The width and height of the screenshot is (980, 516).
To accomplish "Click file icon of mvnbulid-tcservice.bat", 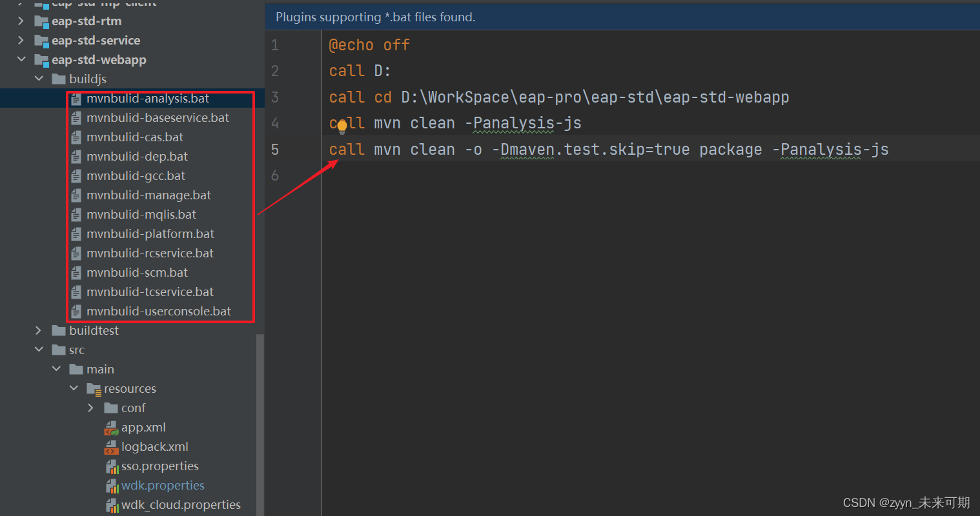I will tap(76, 292).
